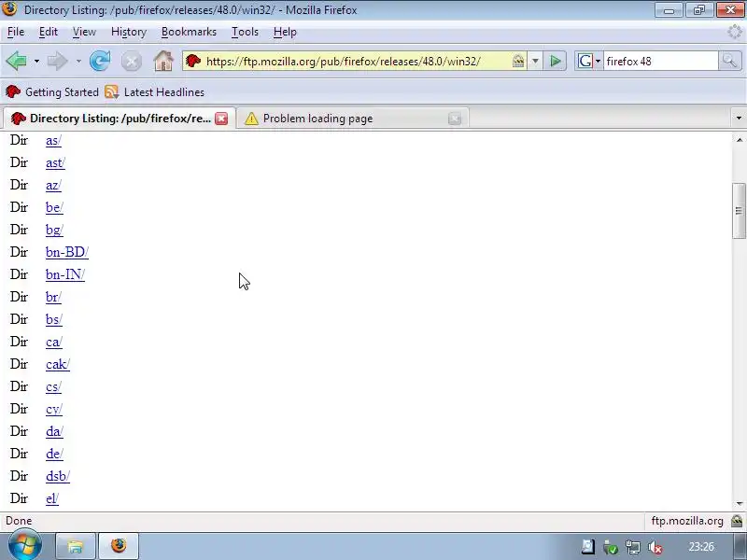Open the bg/ directory link

click(x=54, y=230)
